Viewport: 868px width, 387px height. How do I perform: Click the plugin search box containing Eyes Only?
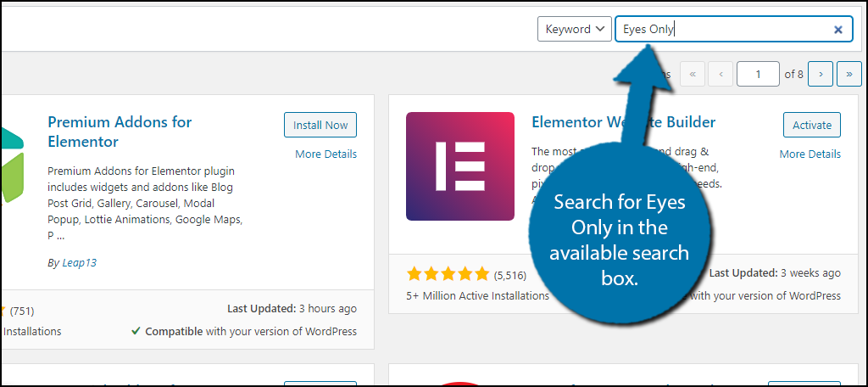734,29
